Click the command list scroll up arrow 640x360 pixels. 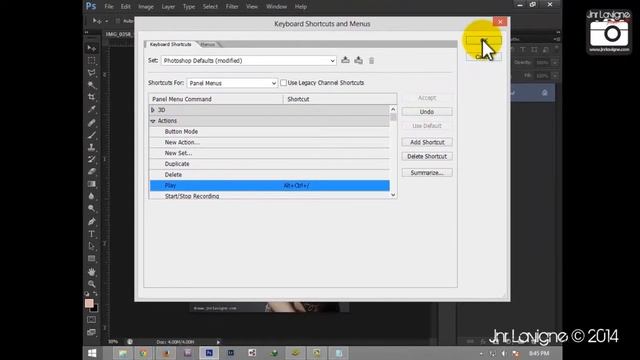click(x=393, y=109)
